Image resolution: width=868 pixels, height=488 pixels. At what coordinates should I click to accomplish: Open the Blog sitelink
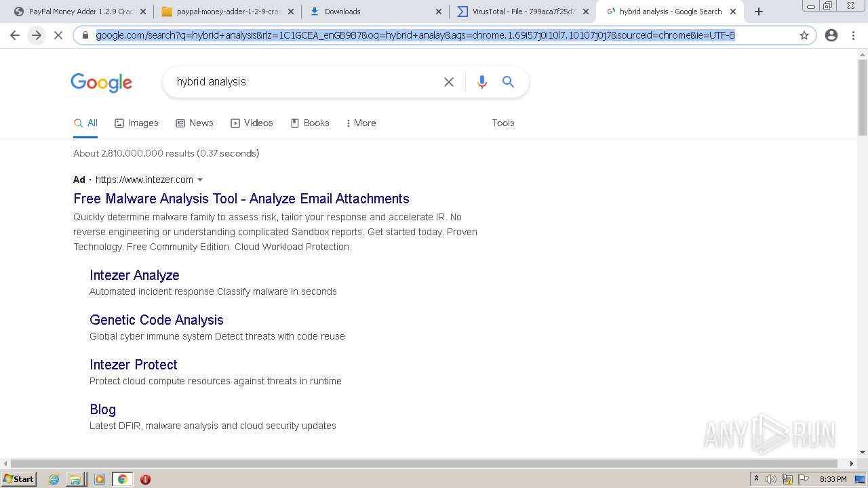point(103,409)
